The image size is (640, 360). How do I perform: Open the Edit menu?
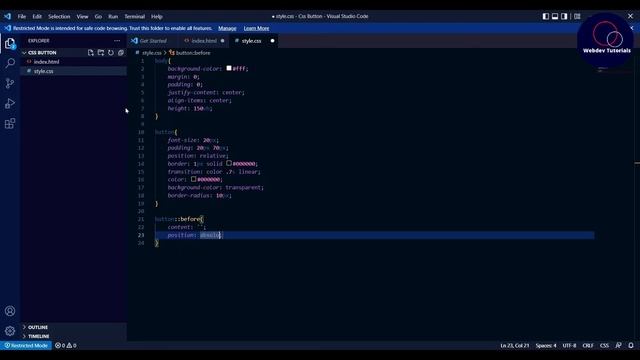37,16
